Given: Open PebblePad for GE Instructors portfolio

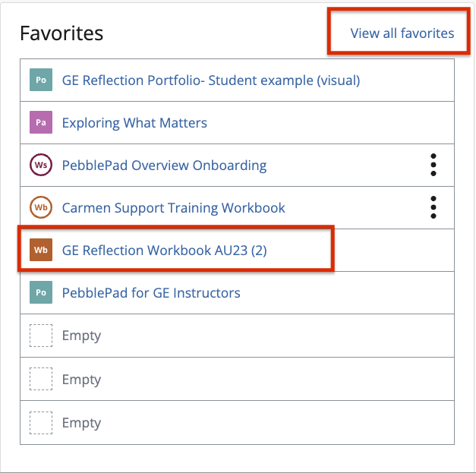Looking at the screenshot, I should [151, 293].
